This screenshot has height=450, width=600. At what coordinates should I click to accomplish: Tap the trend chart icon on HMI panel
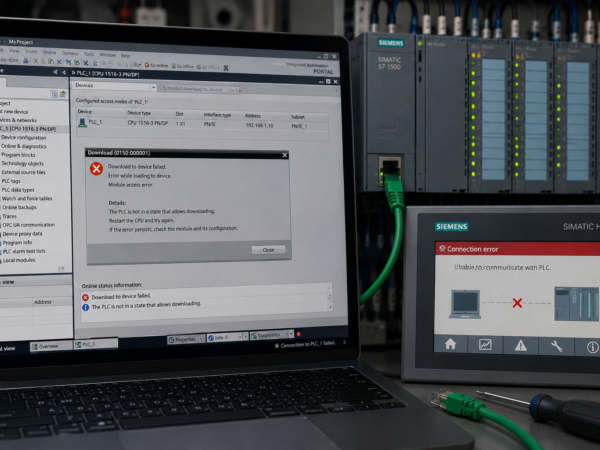click(x=485, y=345)
